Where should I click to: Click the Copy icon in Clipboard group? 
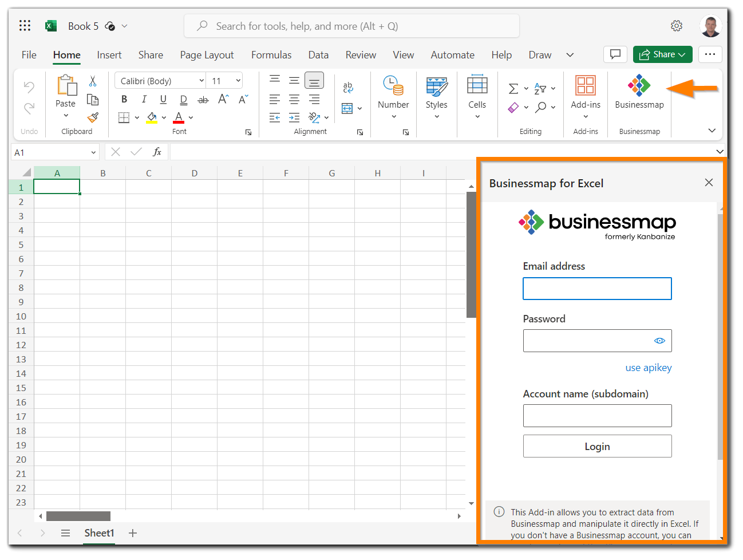tap(93, 98)
